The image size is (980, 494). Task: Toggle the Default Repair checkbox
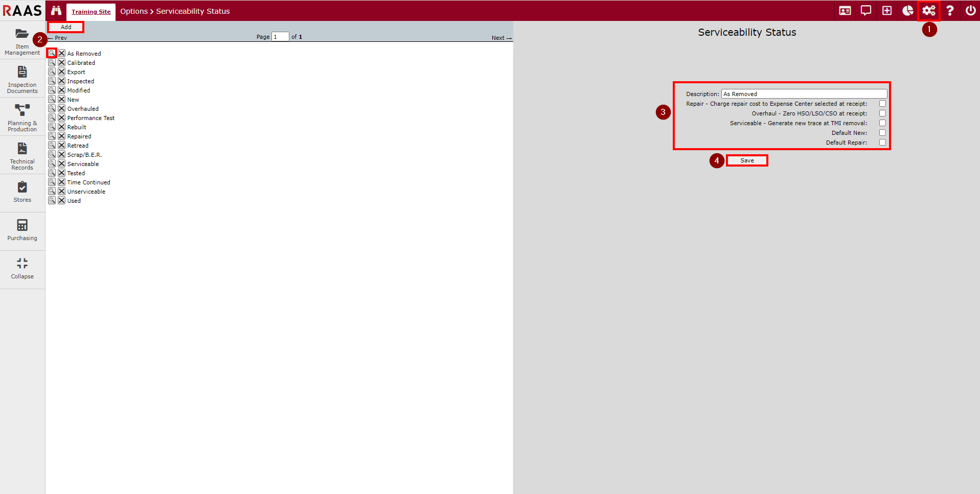(x=882, y=143)
